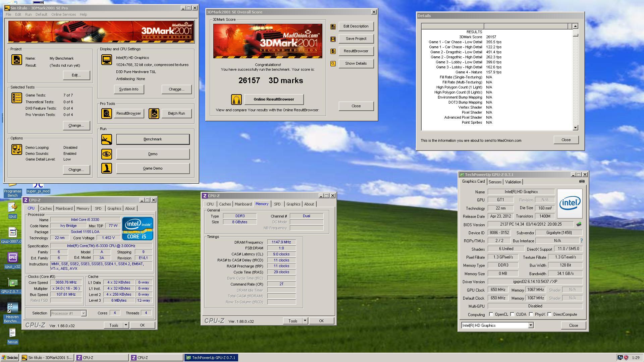644x362 pixels.
Task: Switch to the Mainboard tab in CPU-Z CPU window
Action: [x=64, y=208]
